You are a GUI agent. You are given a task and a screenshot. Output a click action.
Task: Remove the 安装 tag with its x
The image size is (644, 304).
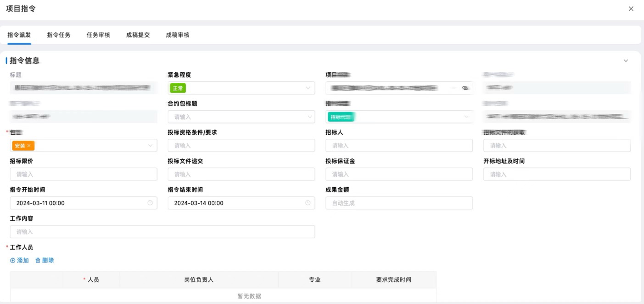tap(29, 146)
